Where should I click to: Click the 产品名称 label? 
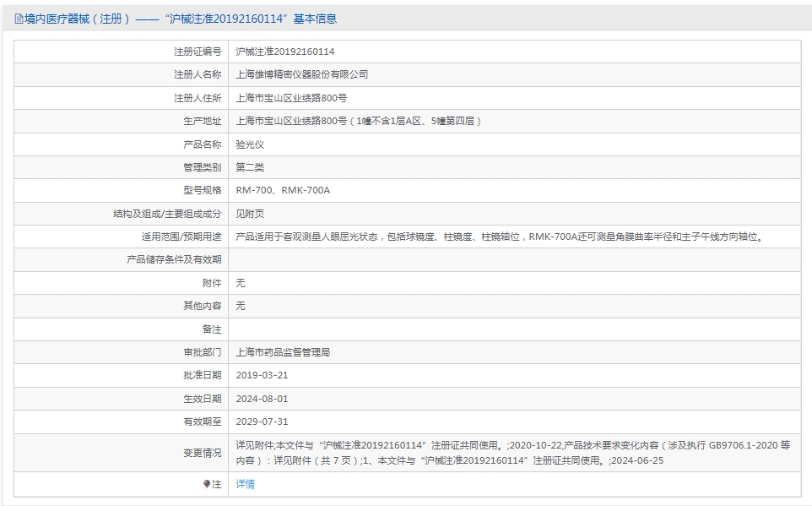click(x=202, y=144)
